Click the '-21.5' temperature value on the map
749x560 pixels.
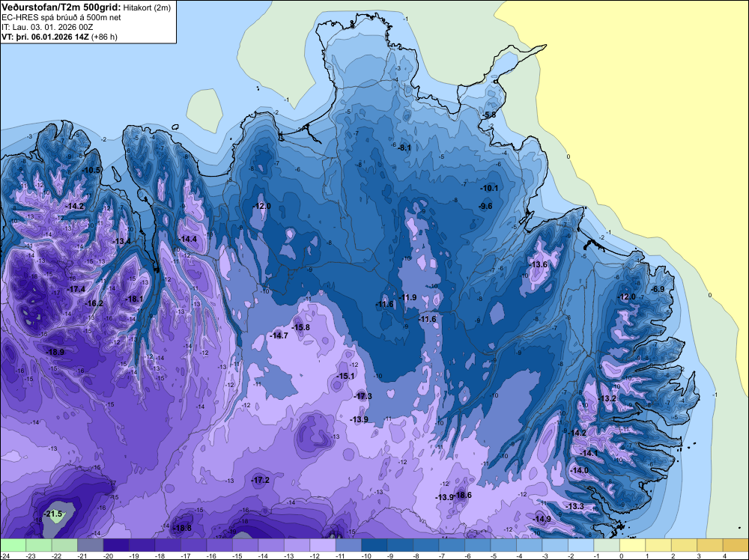tap(52, 514)
